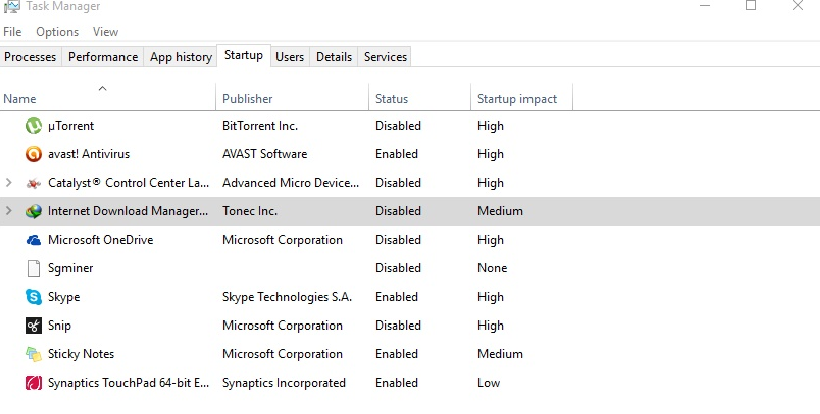The height and width of the screenshot is (414, 820).
Task: Click the Tonec Inc. publisher cell
Action: [x=249, y=211]
